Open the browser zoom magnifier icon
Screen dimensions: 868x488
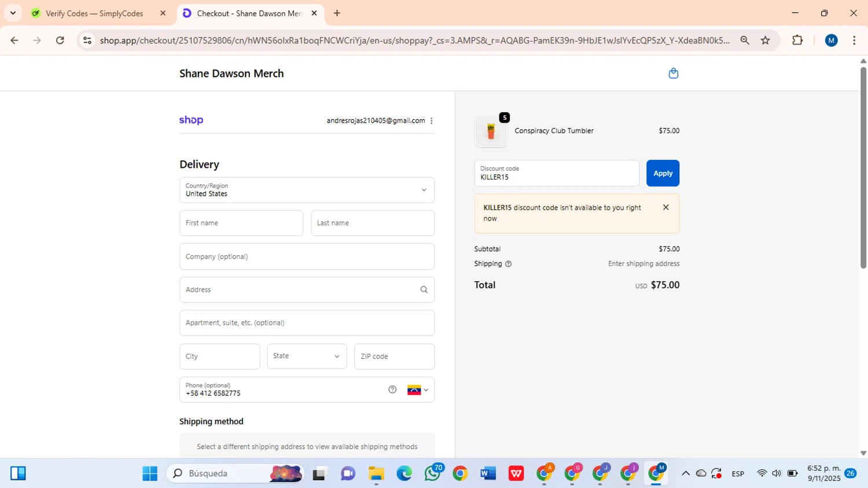tap(745, 40)
